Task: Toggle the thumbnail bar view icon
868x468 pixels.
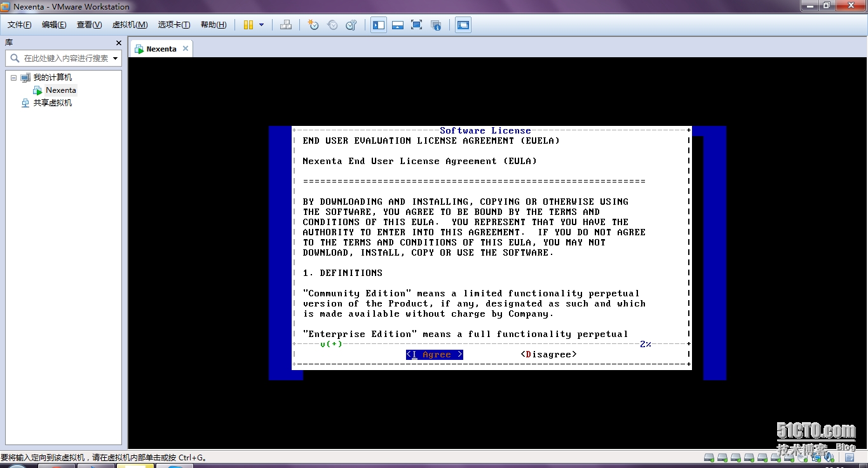Action: (398, 25)
